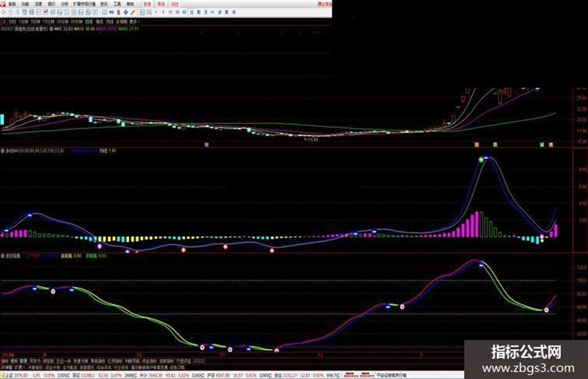Image resolution: width=588 pixels, height=379 pixels.
Task: Switch to the 分时 period tab
Action: pyautogui.click(x=12, y=22)
